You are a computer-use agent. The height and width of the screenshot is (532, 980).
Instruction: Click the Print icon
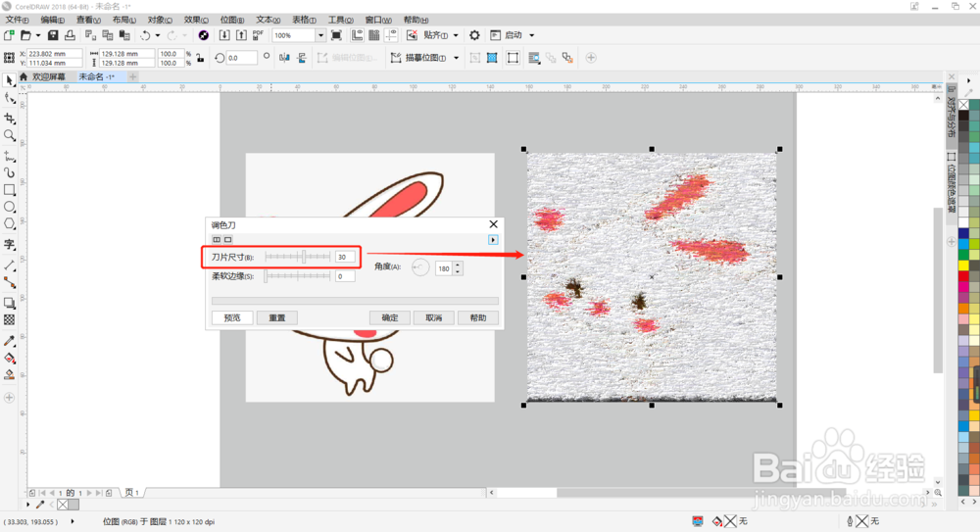[x=70, y=35]
